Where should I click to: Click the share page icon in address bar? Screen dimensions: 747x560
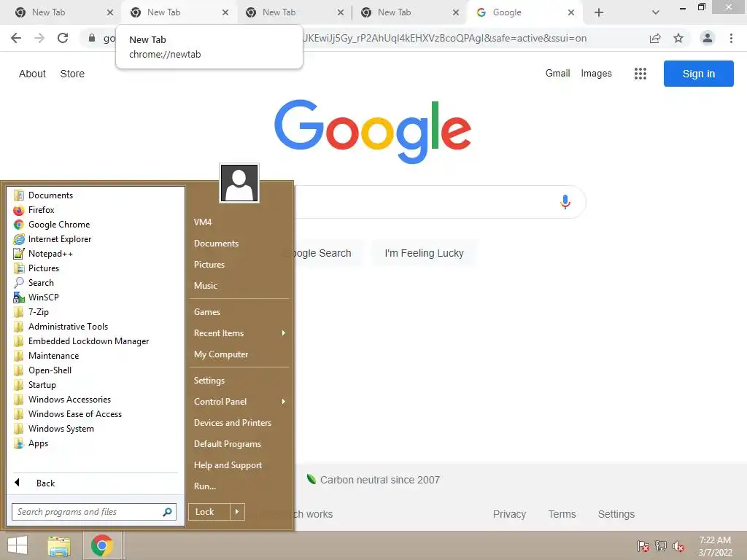point(655,38)
